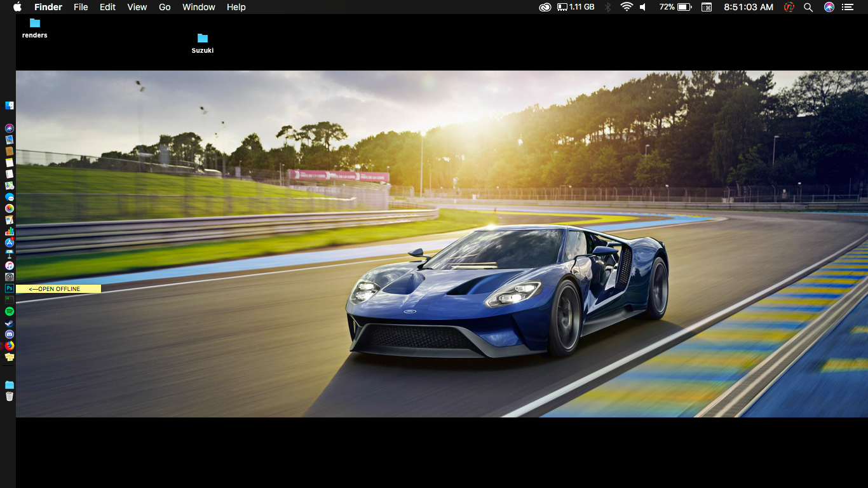
Task: Open Messages from the Dock
Action: [x=10, y=197]
